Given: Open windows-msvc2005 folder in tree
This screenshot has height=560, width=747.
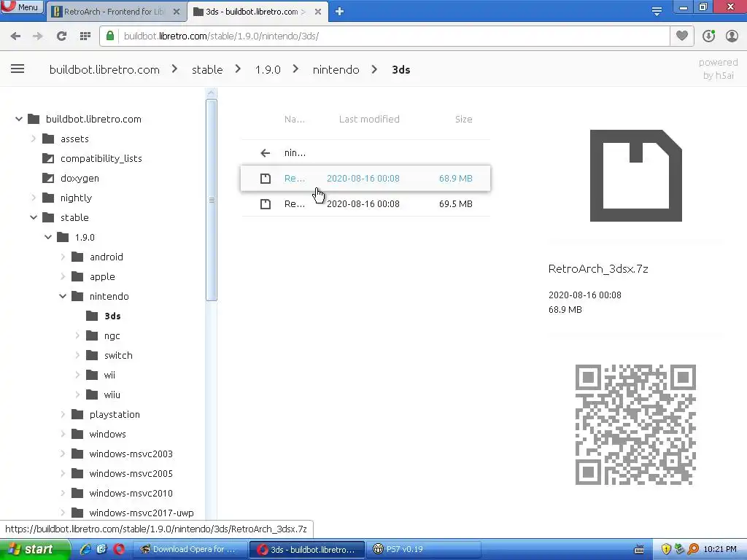Looking at the screenshot, I should pos(131,474).
